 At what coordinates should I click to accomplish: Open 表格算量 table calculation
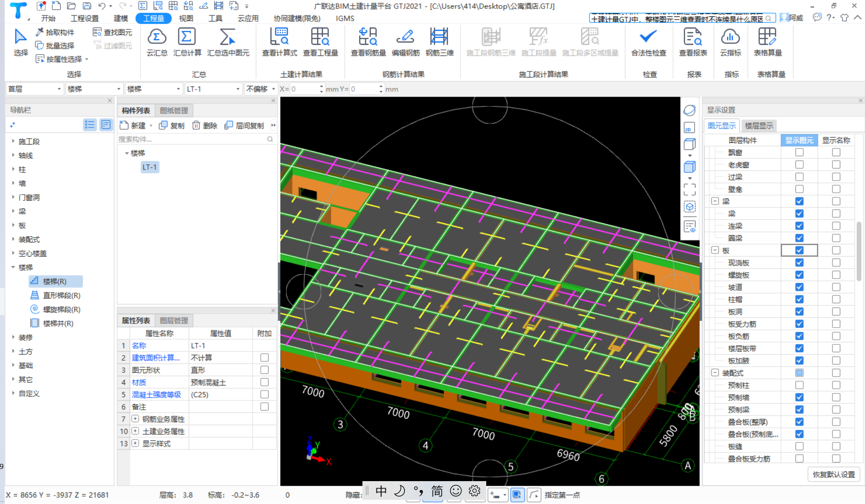tap(767, 42)
